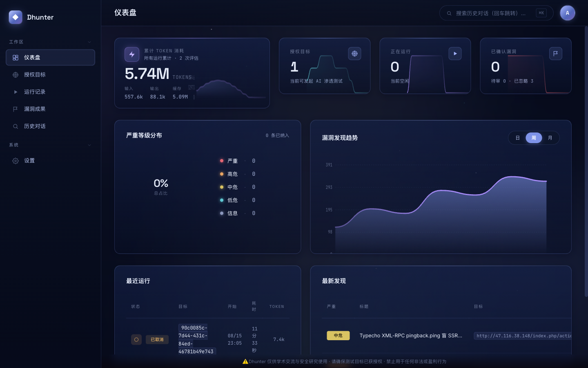Click the Dhunter diamond logo icon
588x368 pixels.
tap(16, 17)
